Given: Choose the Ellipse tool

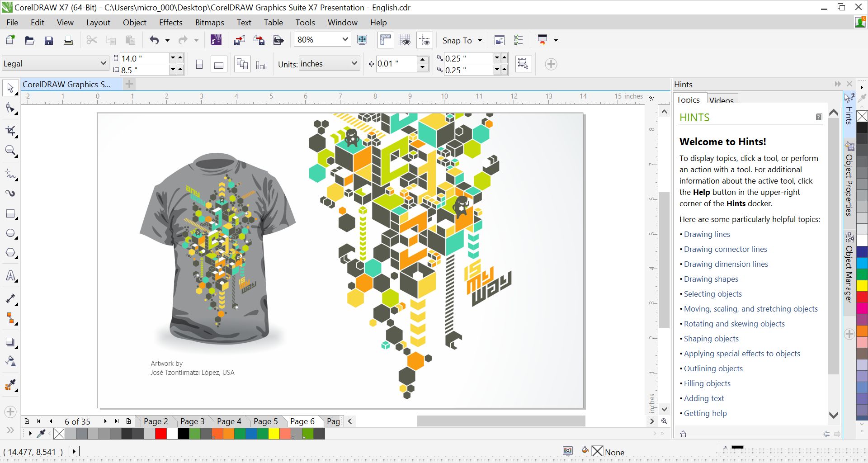Looking at the screenshot, I should tap(10, 234).
